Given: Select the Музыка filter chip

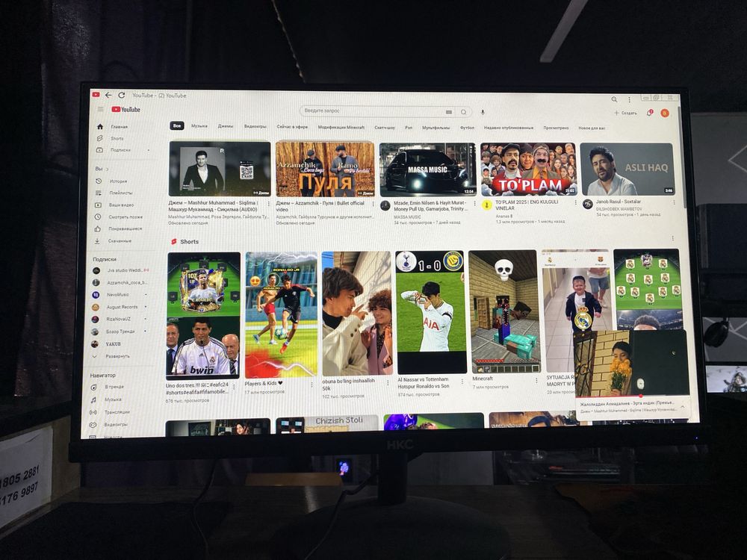Looking at the screenshot, I should click(199, 125).
